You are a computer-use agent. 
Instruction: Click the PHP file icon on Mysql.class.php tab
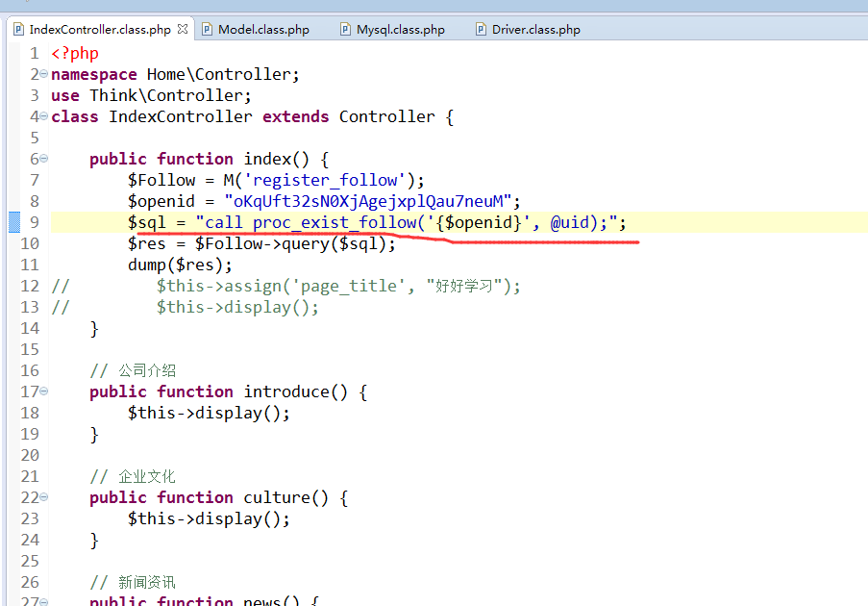coord(345,30)
